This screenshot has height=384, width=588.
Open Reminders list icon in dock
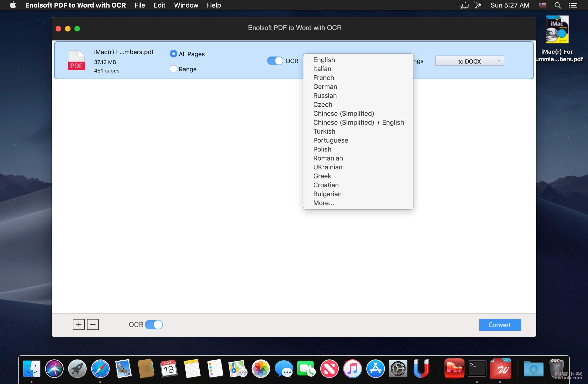coord(215,368)
